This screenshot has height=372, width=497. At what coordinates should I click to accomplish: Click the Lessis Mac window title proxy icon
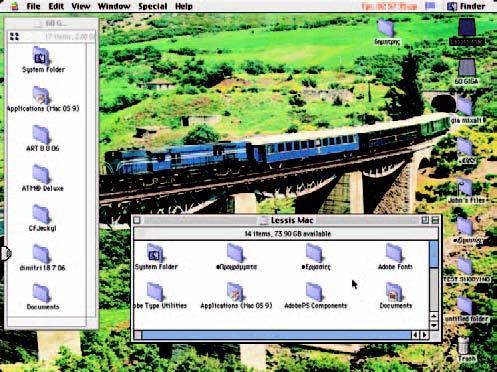pos(264,220)
